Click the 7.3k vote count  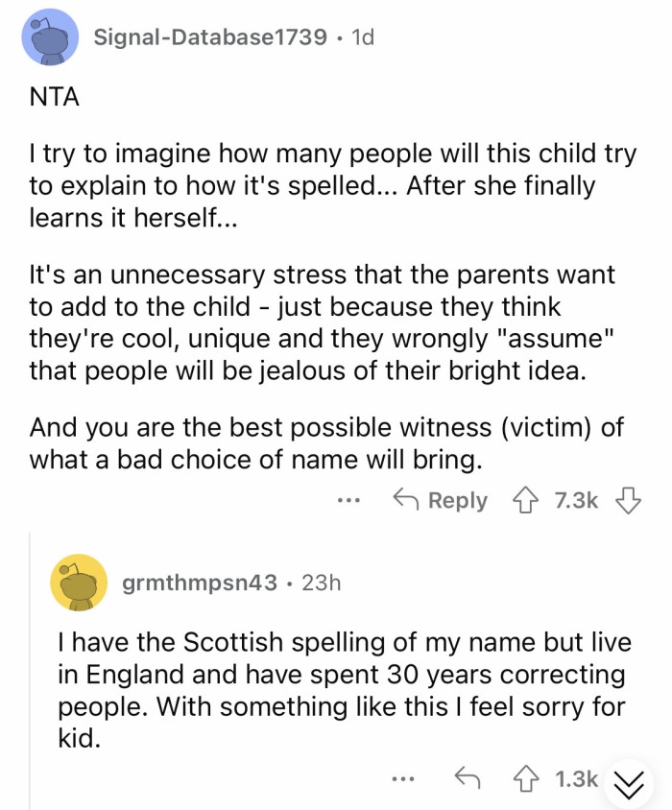coord(576,500)
